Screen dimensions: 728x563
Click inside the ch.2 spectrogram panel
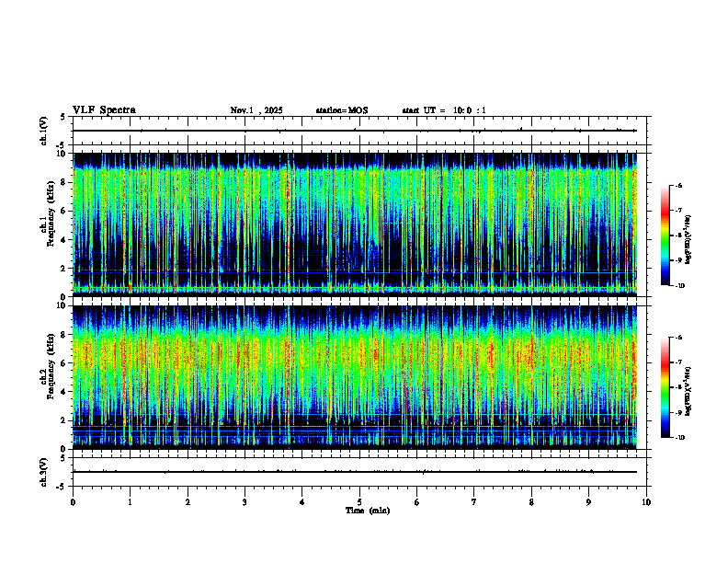point(355,377)
